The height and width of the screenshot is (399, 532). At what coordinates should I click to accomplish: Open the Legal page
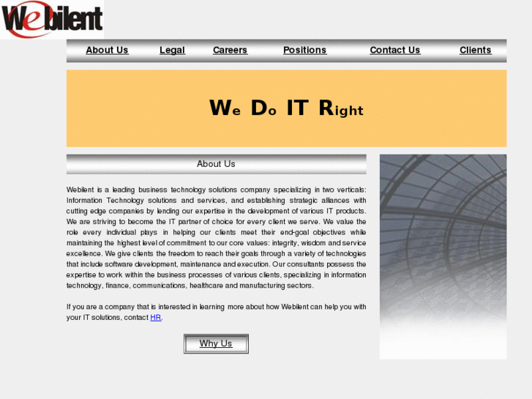click(x=173, y=51)
